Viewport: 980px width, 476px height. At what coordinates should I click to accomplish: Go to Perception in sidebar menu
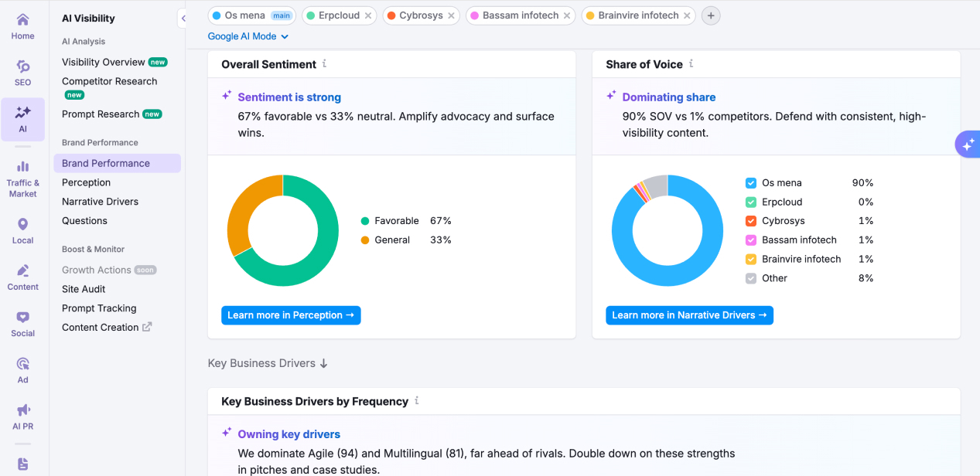[x=86, y=182]
